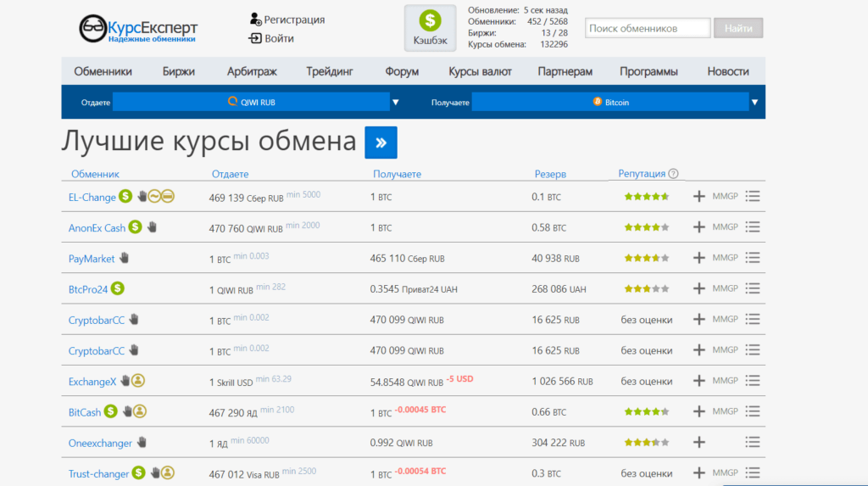
Task: Expand the Получаете currency dropdown arrow
Action: 754,102
